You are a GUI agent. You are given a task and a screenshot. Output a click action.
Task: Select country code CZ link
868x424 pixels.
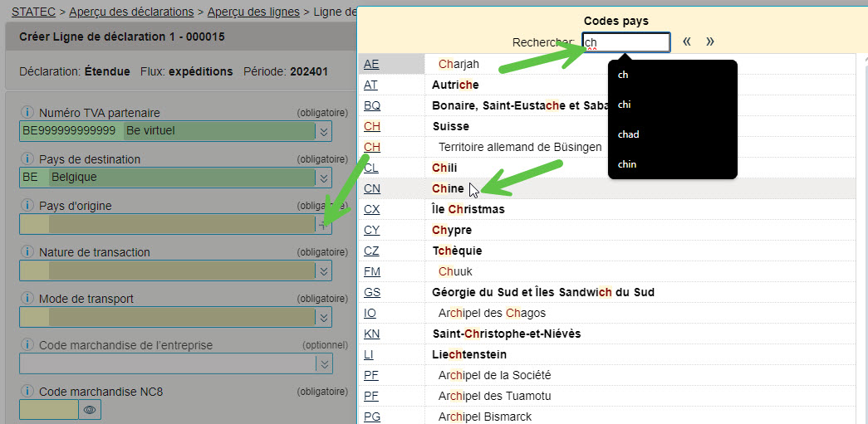(x=371, y=251)
